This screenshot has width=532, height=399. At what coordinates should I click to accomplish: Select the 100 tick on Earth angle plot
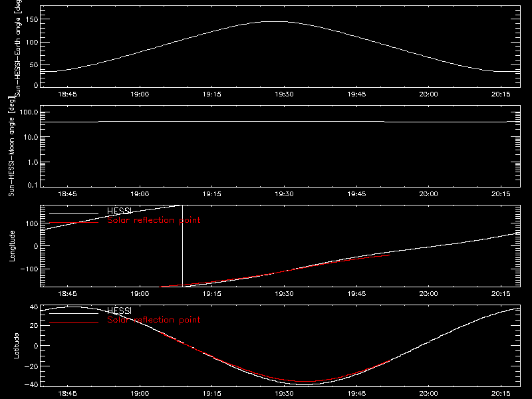click(x=32, y=43)
